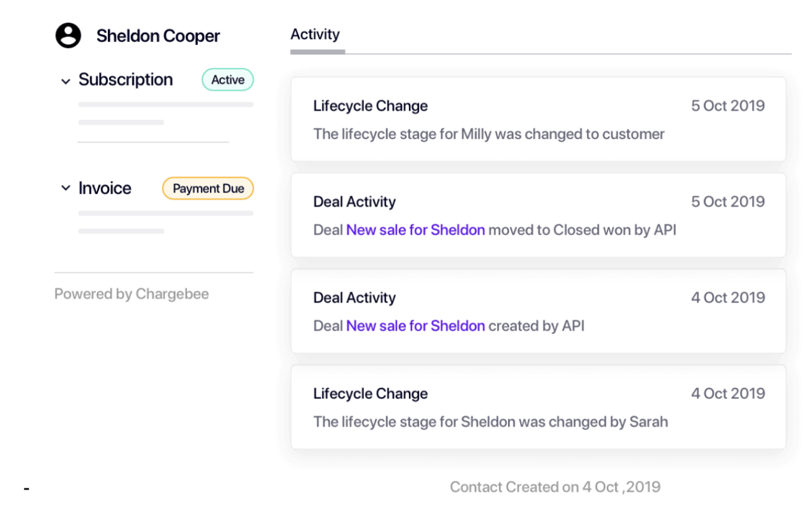812x510 pixels.
Task: Click the Active subscription status badge
Action: pyautogui.click(x=227, y=79)
